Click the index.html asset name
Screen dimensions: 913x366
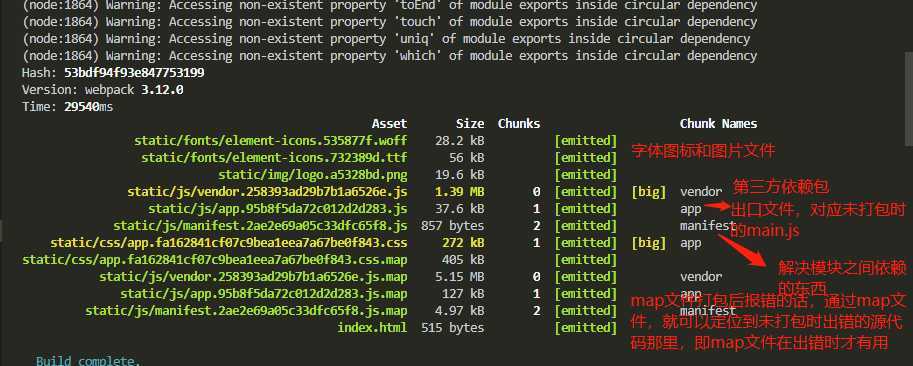pos(372,327)
